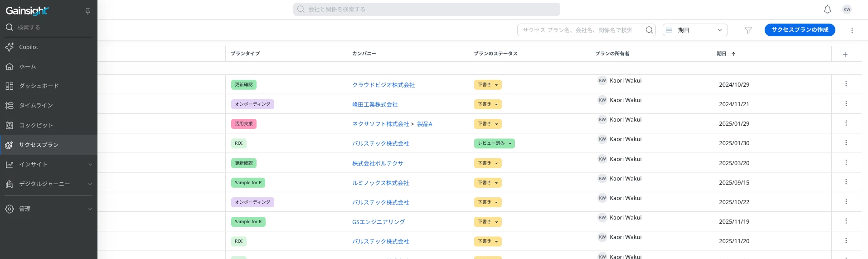This screenshot has height=259, width=868.
Task: Open ルミノックス株式会社 company link
Action: coord(380,183)
